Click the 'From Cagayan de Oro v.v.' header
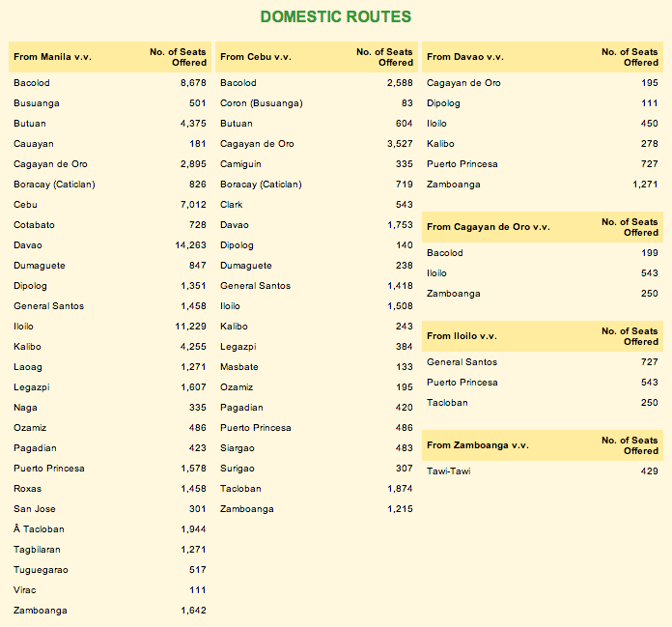672x627 pixels. point(489,227)
